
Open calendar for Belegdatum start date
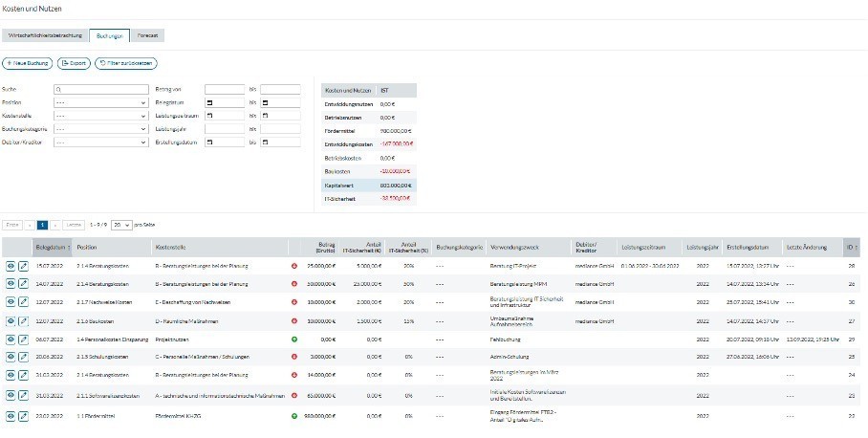click(209, 103)
